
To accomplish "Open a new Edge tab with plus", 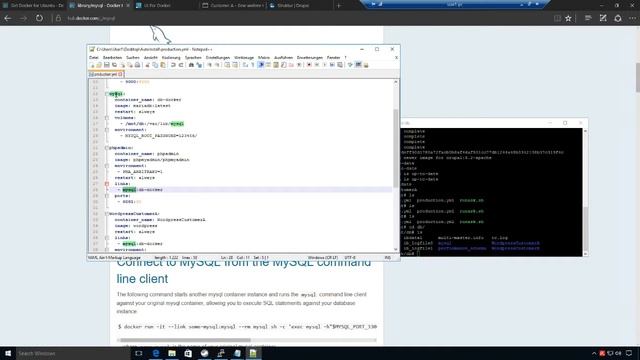I will (339, 6).
